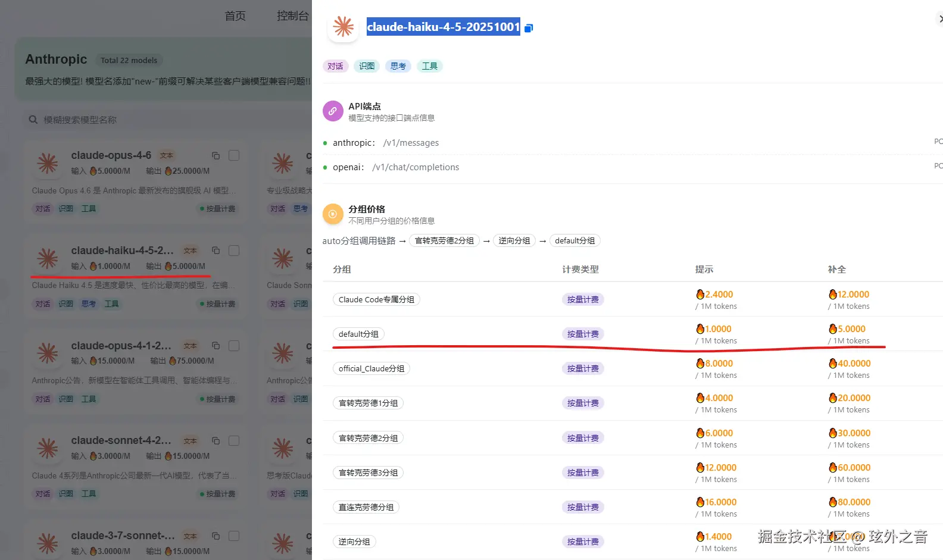943x560 pixels.
Task: Click the 思考 tag in detail panel
Action: click(x=398, y=66)
